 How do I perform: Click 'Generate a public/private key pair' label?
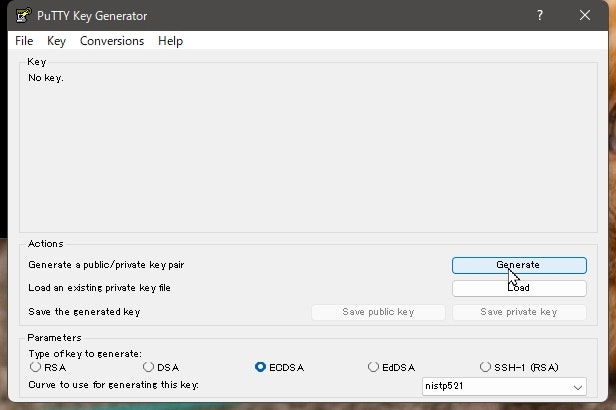pos(106,265)
